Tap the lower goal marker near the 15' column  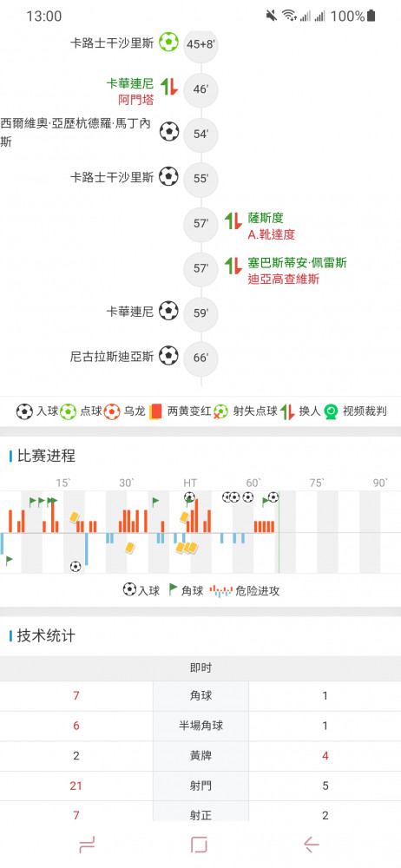tap(76, 566)
